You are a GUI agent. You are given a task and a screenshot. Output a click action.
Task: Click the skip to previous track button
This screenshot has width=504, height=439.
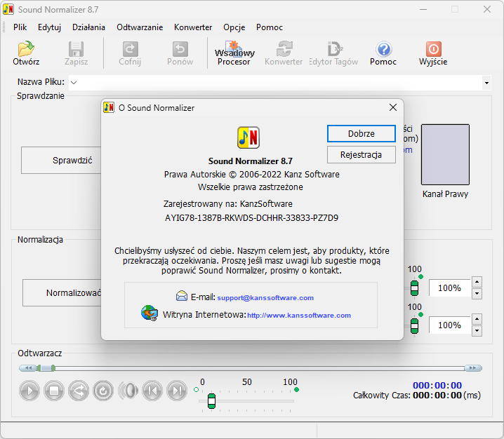(x=152, y=391)
